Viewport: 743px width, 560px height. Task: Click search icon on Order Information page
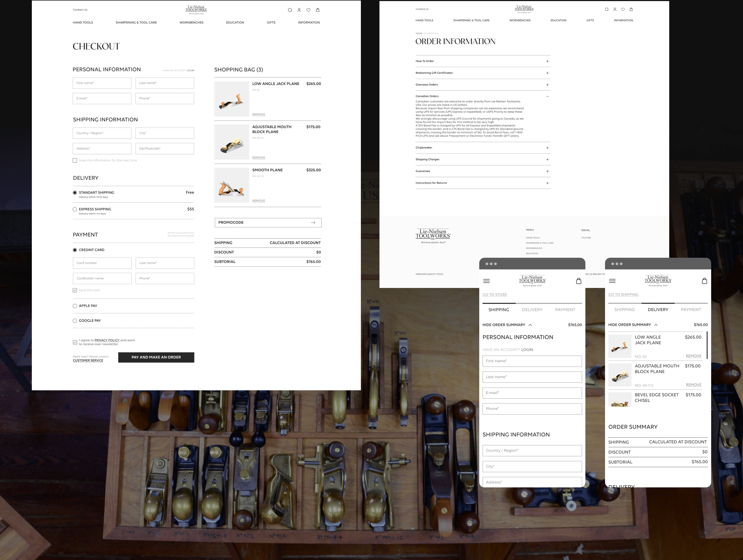pyautogui.click(x=607, y=9)
